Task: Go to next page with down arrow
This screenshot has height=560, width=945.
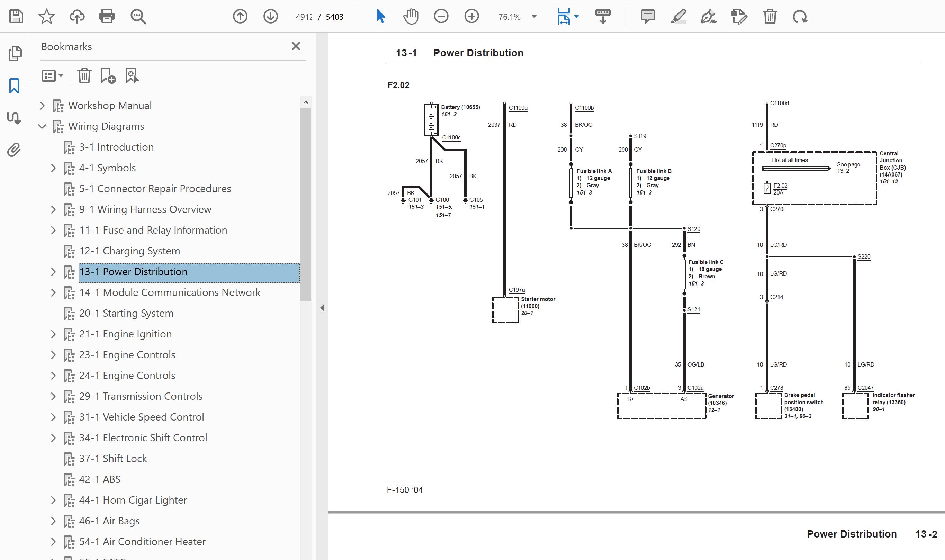Action: pyautogui.click(x=271, y=17)
